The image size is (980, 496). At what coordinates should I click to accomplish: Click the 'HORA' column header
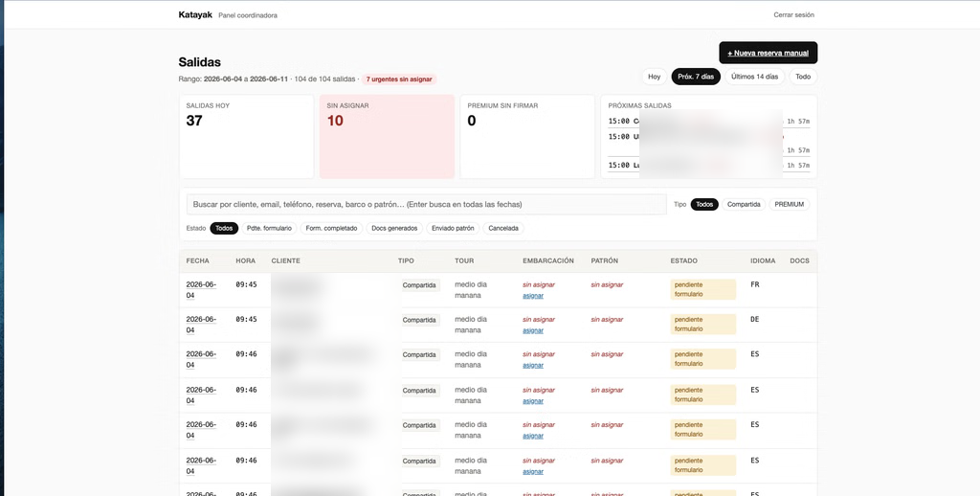coord(246,260)
